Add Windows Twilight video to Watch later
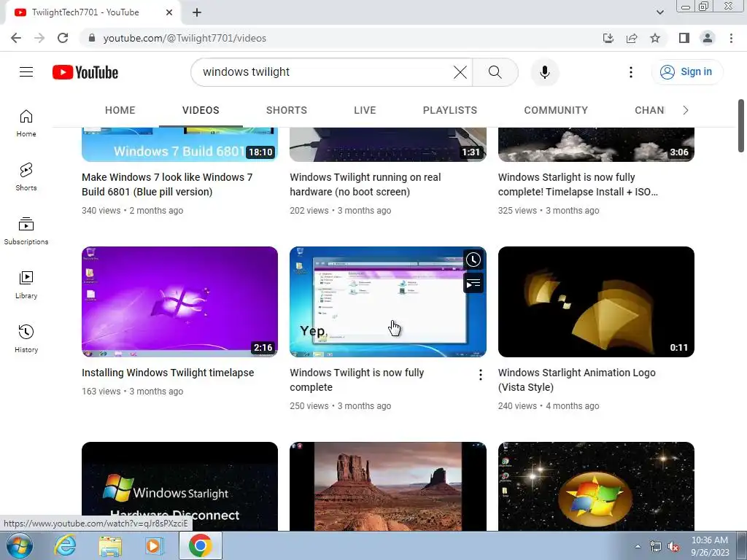 click(x=473, y=260)
